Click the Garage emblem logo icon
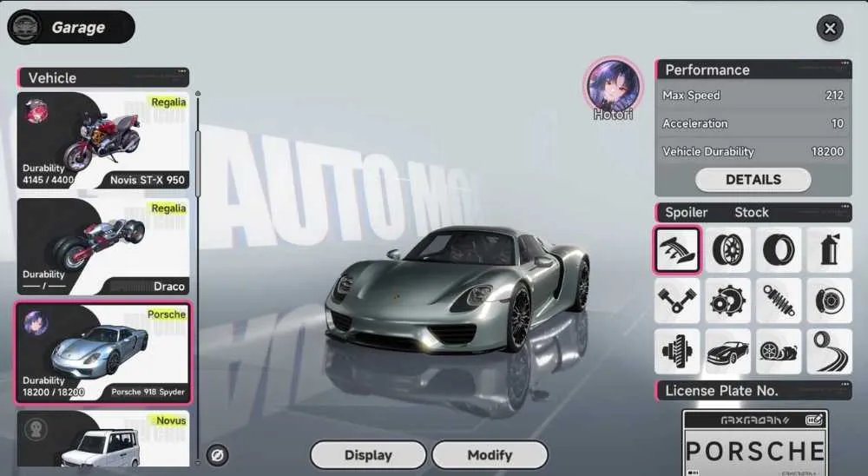This screenshot has height=476, width=868. tap(25, 27)
